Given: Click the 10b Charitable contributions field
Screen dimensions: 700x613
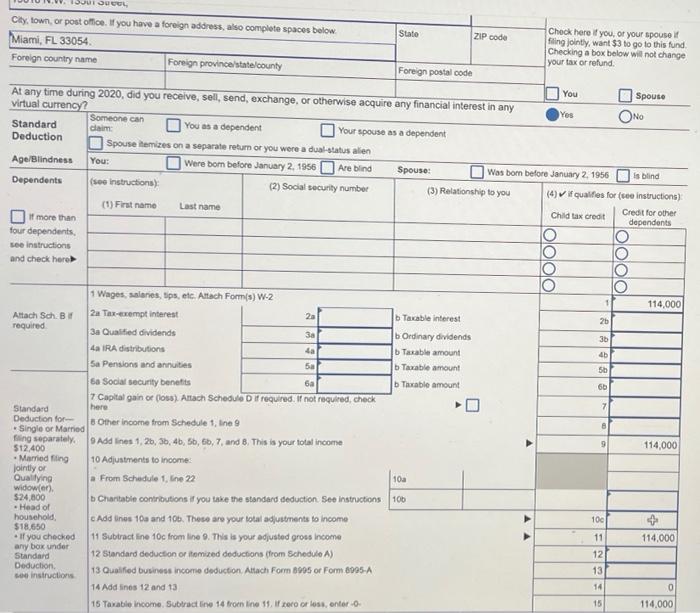Looking at the screenshot, I should tap(499, 500).
